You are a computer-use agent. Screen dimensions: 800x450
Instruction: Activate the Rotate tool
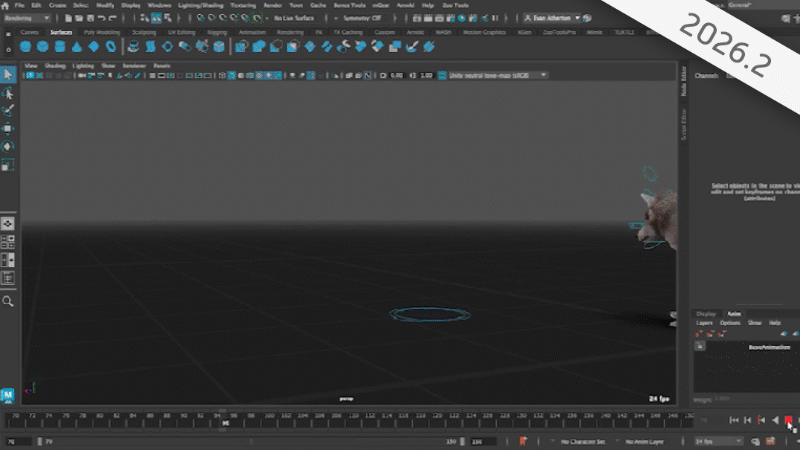(x=8, y=146)
